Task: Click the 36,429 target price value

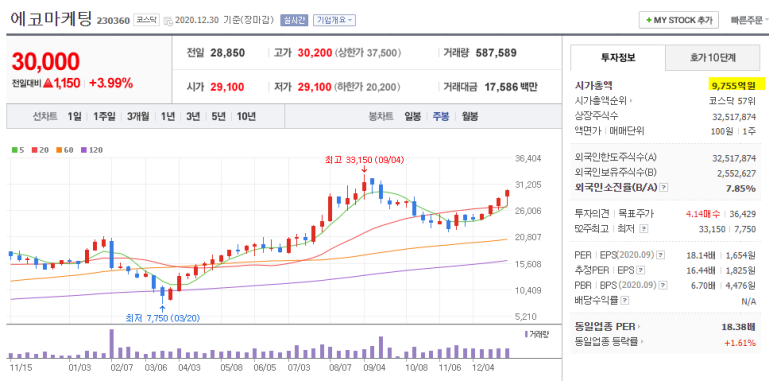Action: (x=743, y=214)
